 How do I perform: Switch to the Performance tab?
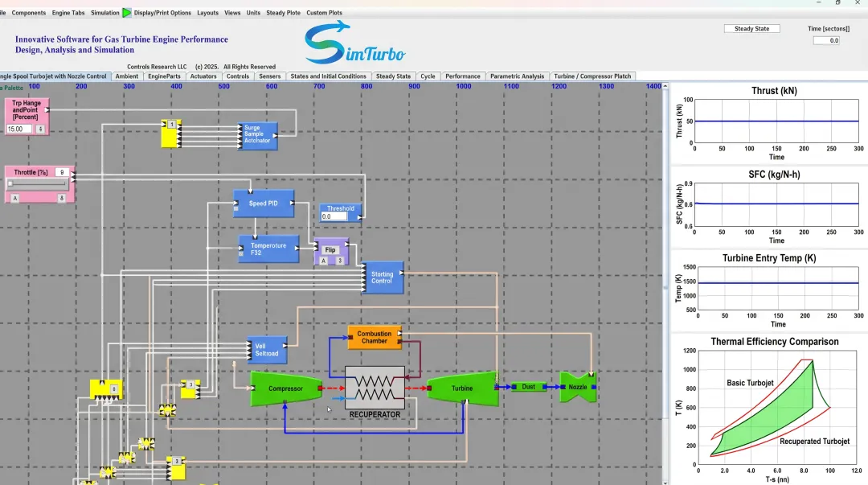pos(463,76)
